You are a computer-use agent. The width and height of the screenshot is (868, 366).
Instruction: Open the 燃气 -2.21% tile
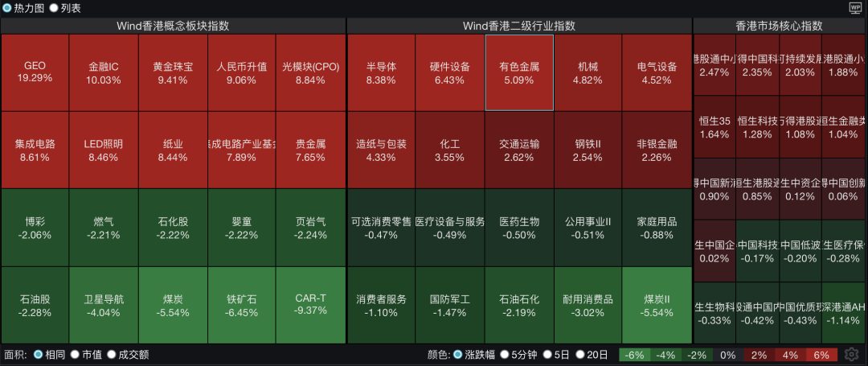[x=104, y=228]
